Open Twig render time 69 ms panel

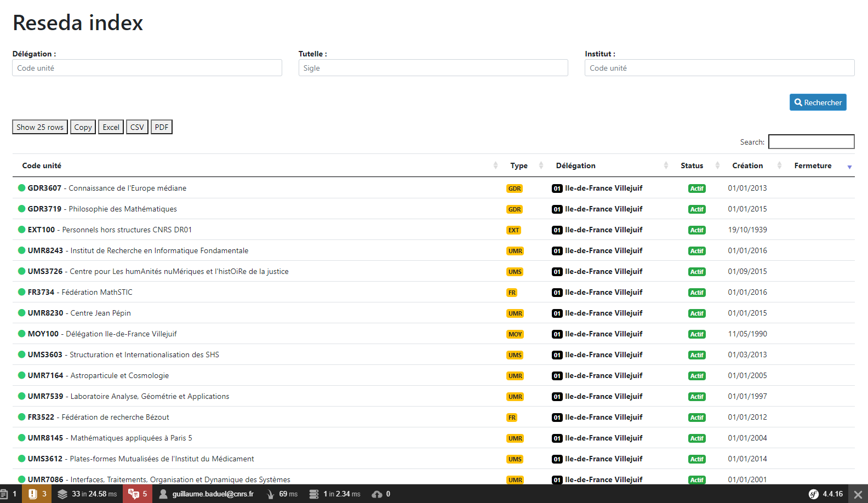click(282, 494)
